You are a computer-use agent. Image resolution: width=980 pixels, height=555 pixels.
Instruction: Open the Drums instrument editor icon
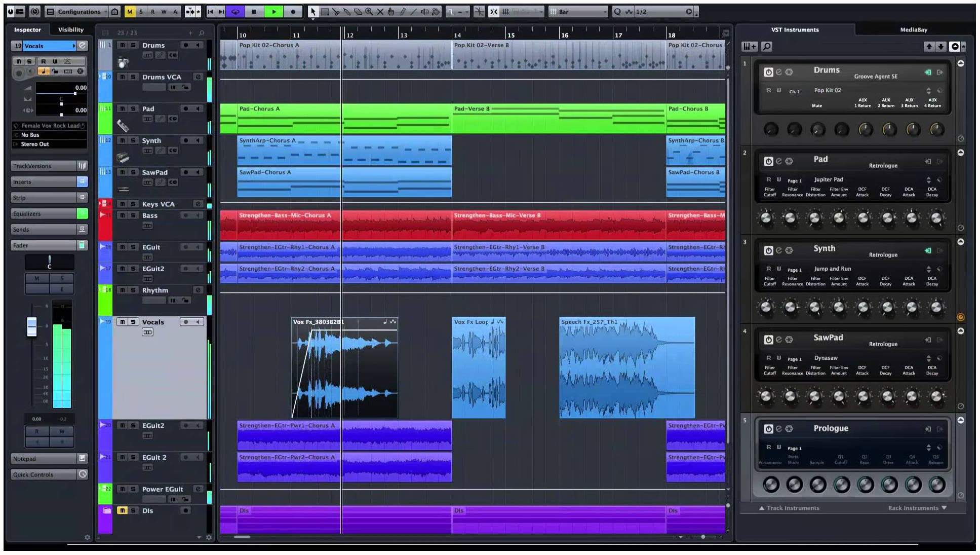[779, 72]
